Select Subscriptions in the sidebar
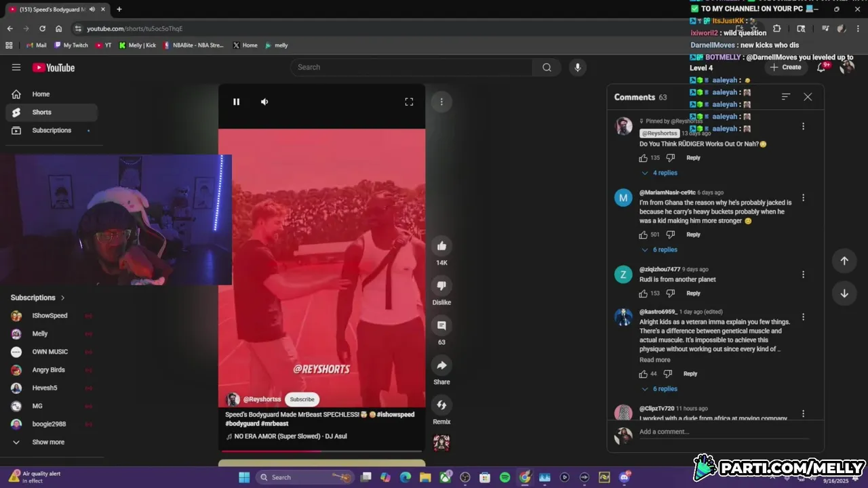Image resolution: width=868 pixels, height=488 pixels. coord(52,130)
